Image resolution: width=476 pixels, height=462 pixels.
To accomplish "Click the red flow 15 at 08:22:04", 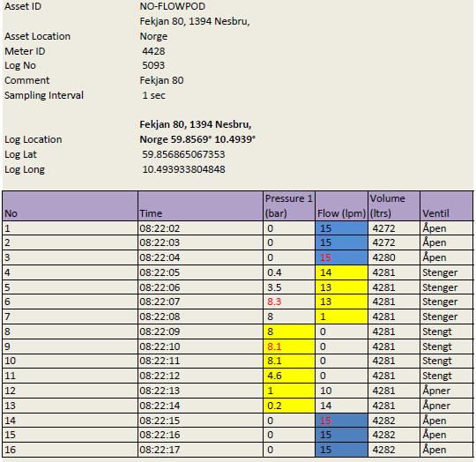I will coord(341,257).
